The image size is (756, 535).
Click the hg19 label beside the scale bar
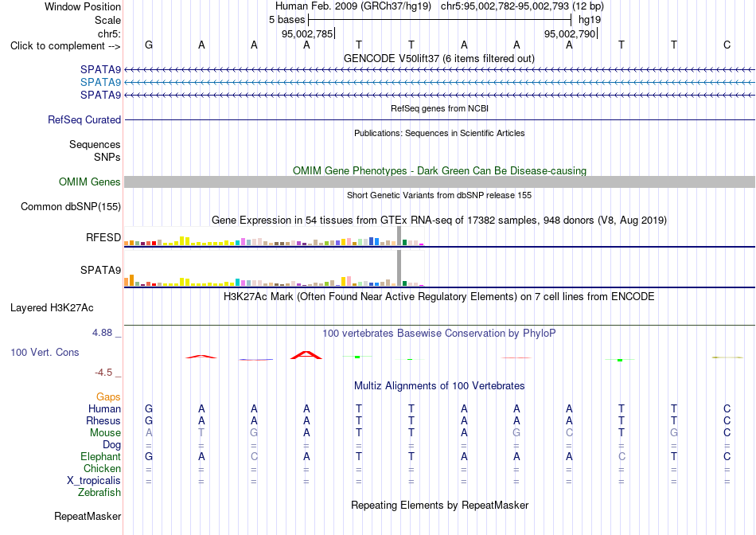pos(590,20)
